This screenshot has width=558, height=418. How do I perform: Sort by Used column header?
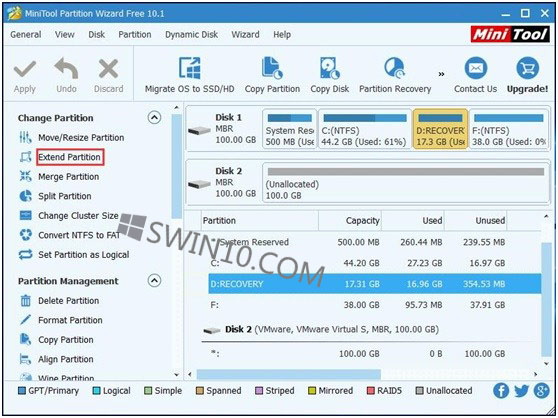[413, 221]
